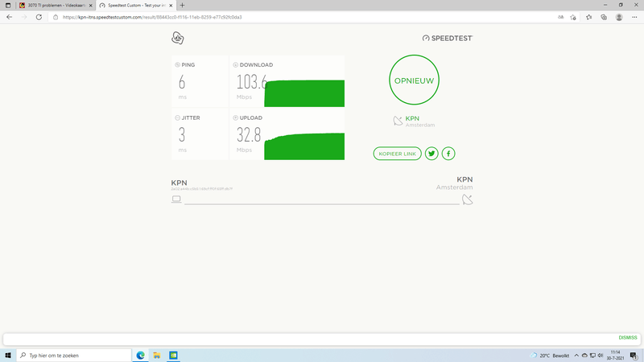
Task: Click the PING result label
Action: 188,65
